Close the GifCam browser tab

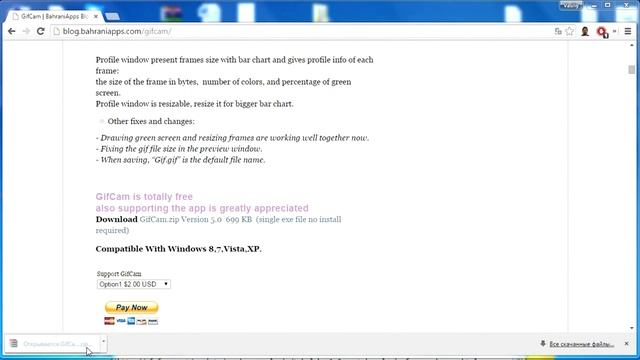[x=96, y=16]
